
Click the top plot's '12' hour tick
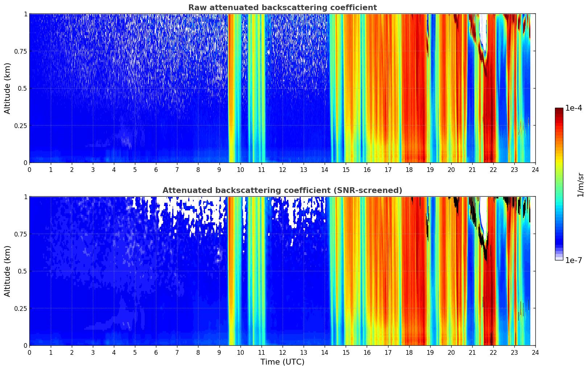pyautogui.click(x=282, y=169)
